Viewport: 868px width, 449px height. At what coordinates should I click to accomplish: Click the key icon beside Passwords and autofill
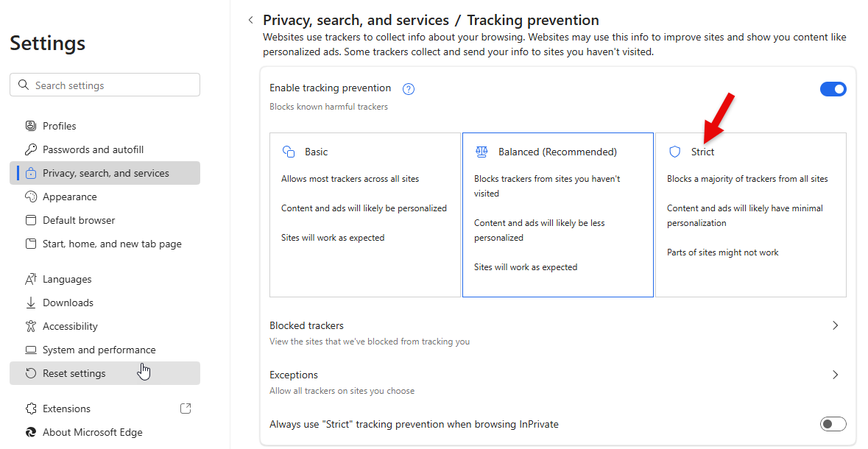click(x=31, y=149)
